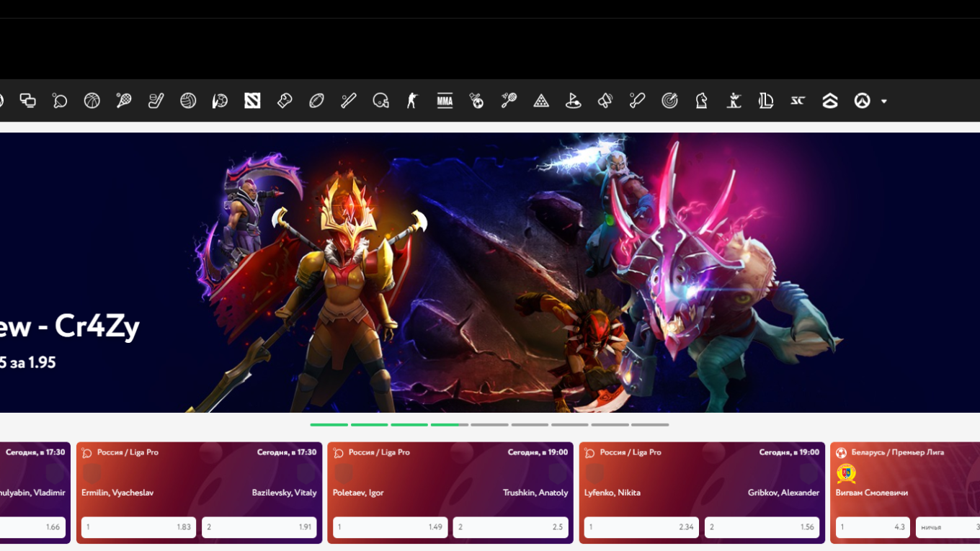Select the MMA icon
The image size is (980, 551).
coord(445,101)
